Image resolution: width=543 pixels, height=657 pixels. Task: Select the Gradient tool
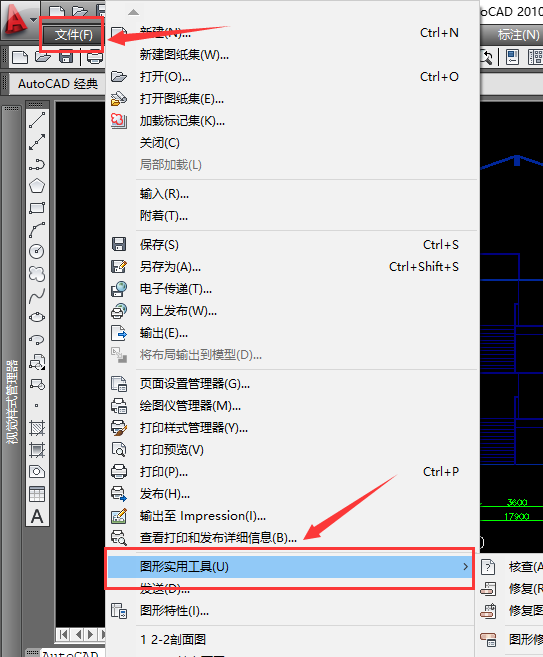37,450
